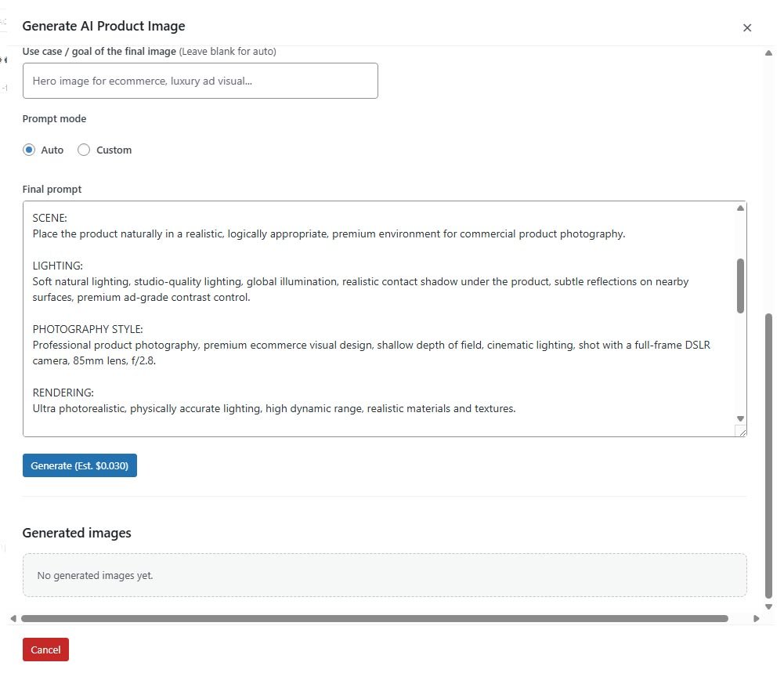The image size is (784, 684).
Task: Click the up arrow of the prompt textarea scrollbar
Action: (x=740, y=208)
